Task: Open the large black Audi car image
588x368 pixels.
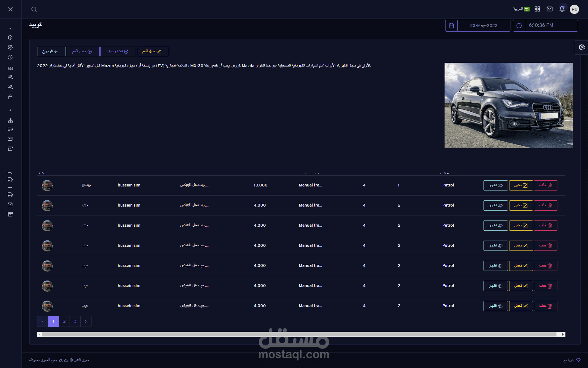Action: (x=509, y=105)
